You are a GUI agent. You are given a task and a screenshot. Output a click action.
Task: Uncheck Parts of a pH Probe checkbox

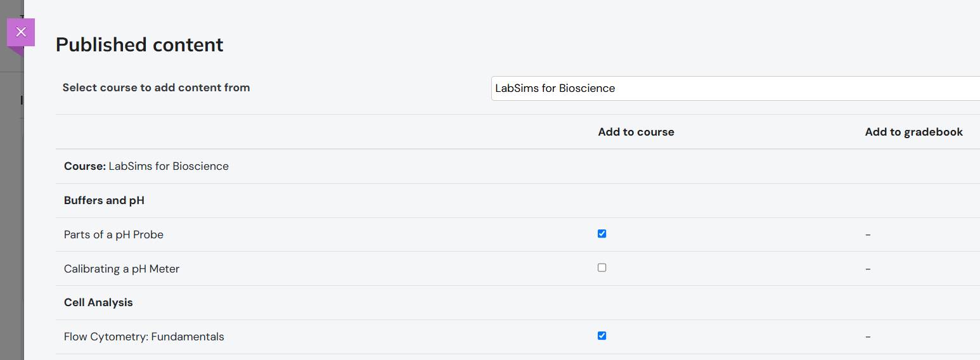point(602,234)
